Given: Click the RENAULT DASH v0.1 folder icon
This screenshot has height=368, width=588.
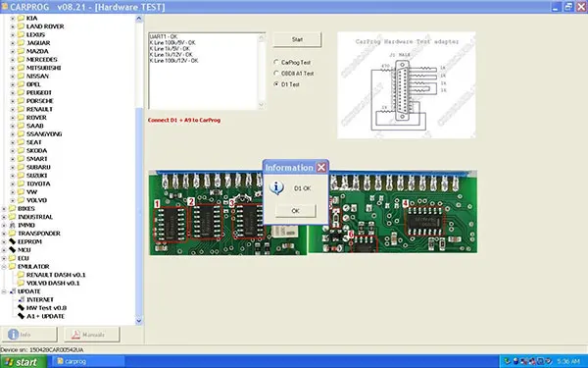Looking at the screenshot, I should pos(21,275).
